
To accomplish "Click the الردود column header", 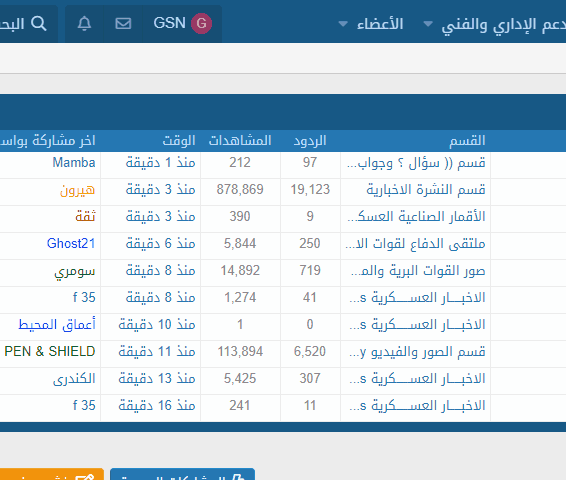I will pos(310,141).
